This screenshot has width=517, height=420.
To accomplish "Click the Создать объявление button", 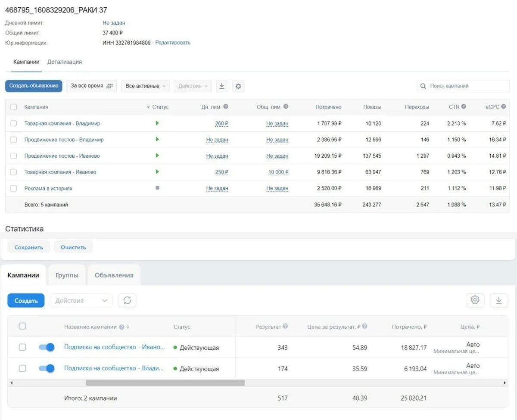I will coord(34,86).
